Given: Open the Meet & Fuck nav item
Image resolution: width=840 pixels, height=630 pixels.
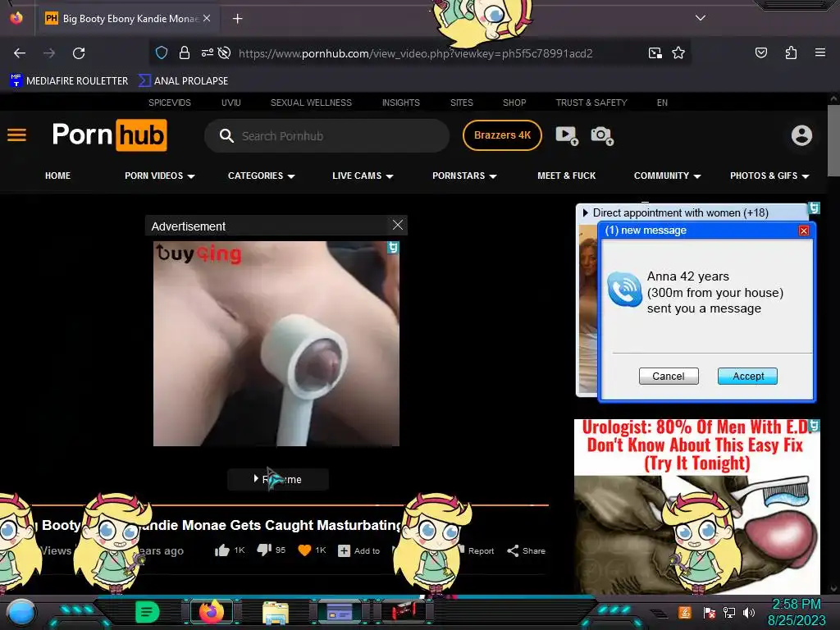Looking at the screenshot, I should [566, 176].
